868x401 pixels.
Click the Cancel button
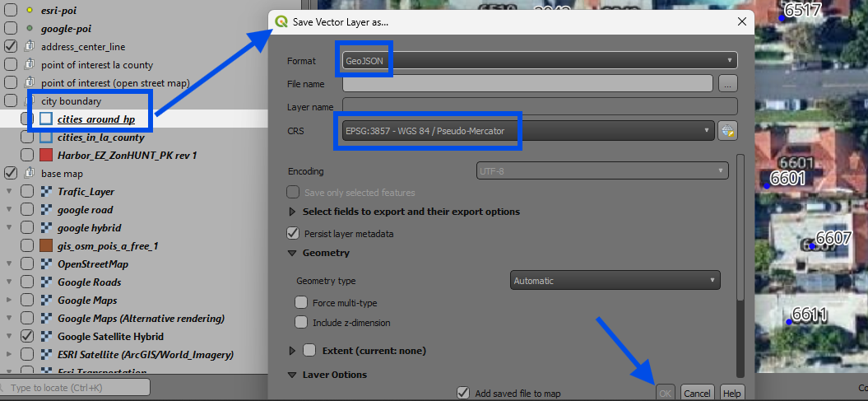(697, 394)
